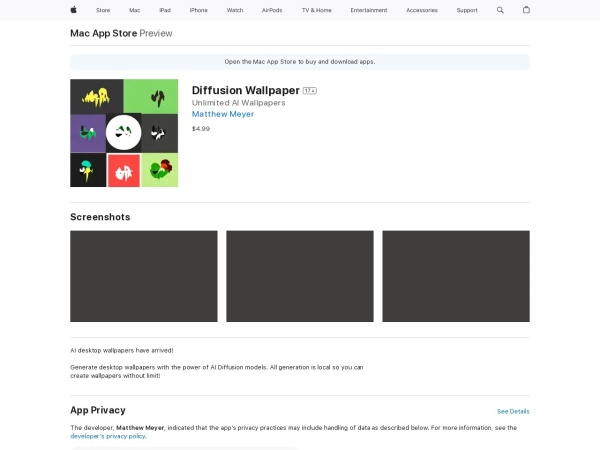Image resolution: width=600 pixels, height=450 pixels.
Task: Go to the Mac menu item
Action: pyautogui.click(x=134, y=10)
